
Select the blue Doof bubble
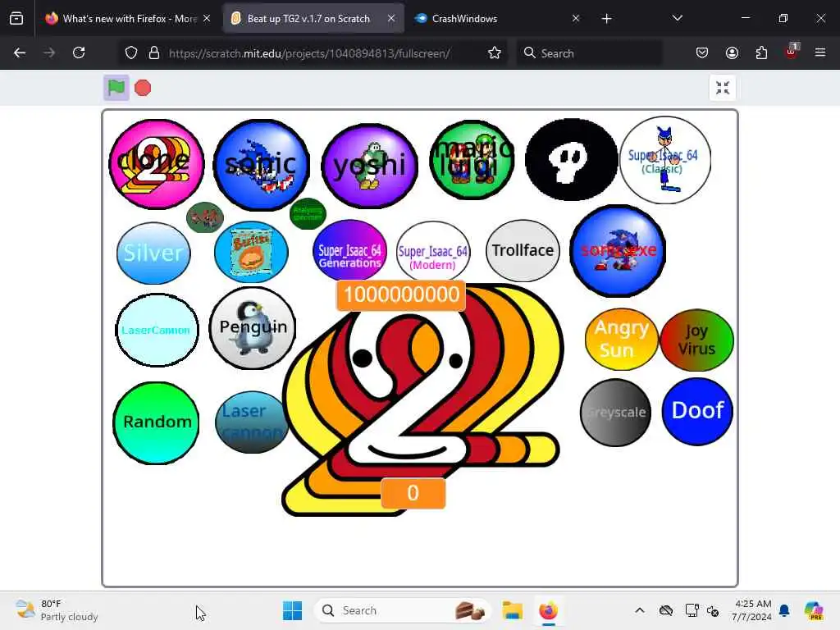pos(697,412)
